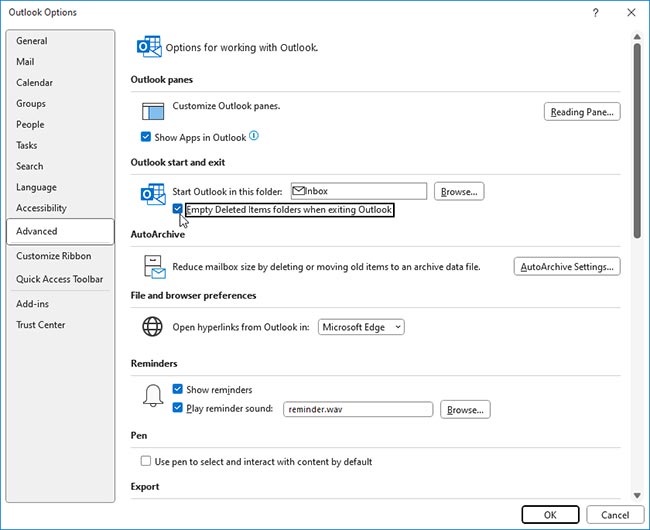Uncheck Show Apps in Outlook

(x=147, y=137)
